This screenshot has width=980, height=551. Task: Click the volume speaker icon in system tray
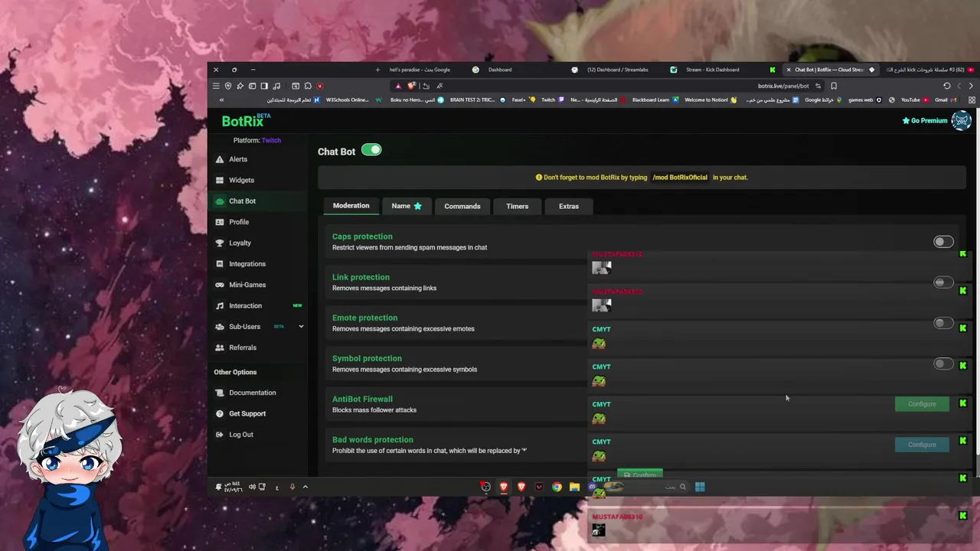tap(252, 487)
